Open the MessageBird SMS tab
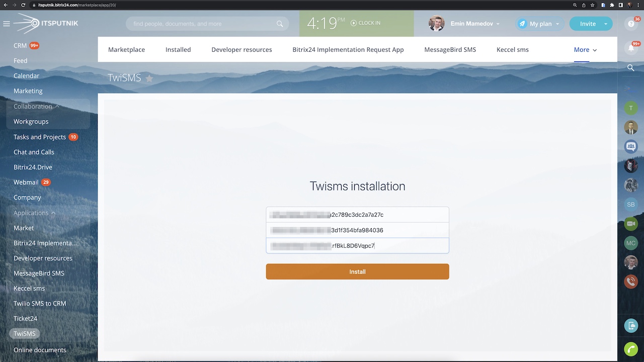The width and height of the screenshot is (644, 362). pyautogui.click(x=450, y=50)
